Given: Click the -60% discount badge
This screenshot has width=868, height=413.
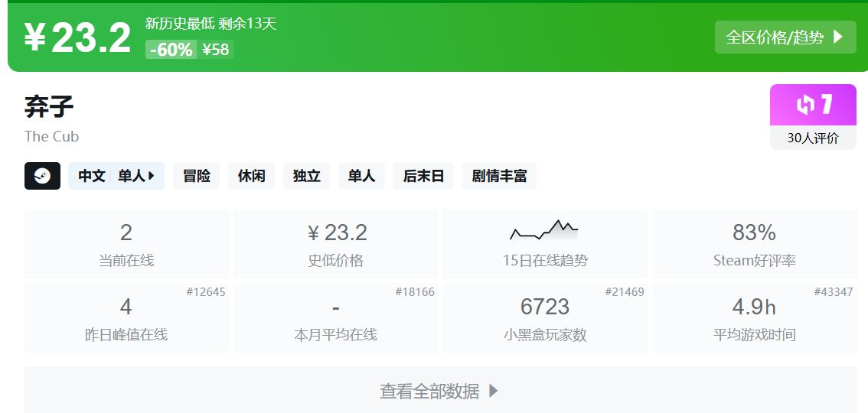Looking at the screenshot, I should (x=171, y=49).
